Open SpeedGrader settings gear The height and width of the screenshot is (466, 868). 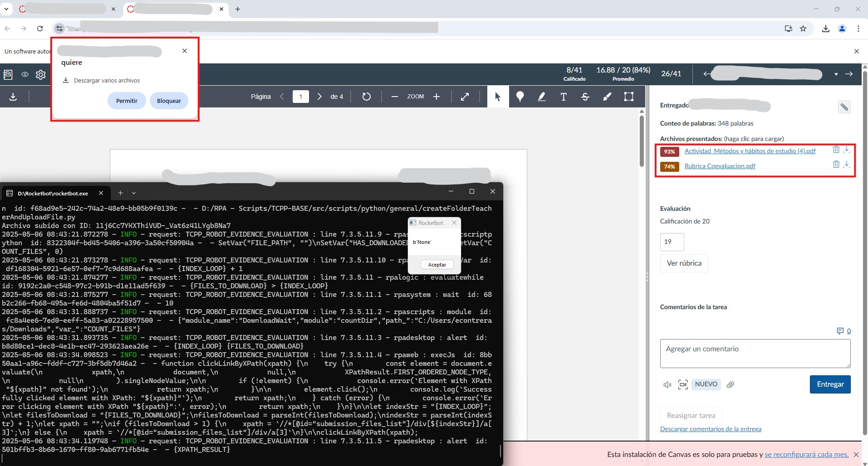(x=41, y=75)
